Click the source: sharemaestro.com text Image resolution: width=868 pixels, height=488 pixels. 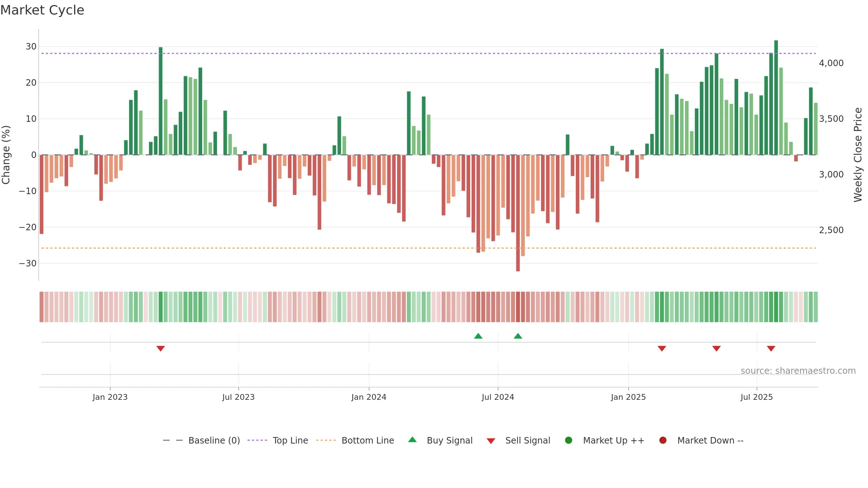coord(798,371)
